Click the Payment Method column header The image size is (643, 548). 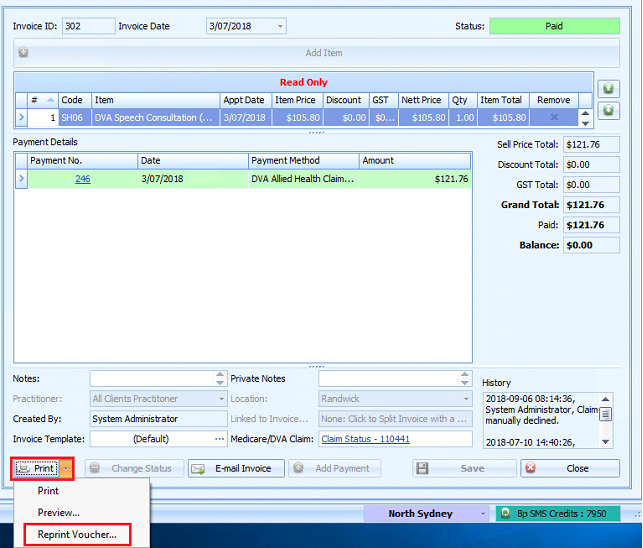[304, 160]
